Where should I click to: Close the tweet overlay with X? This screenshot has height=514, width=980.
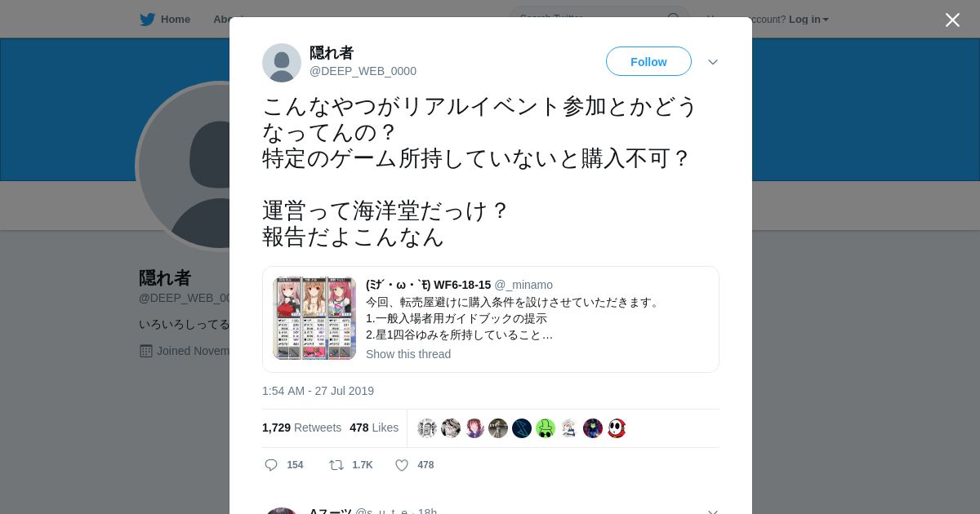(x=952, y=20)
